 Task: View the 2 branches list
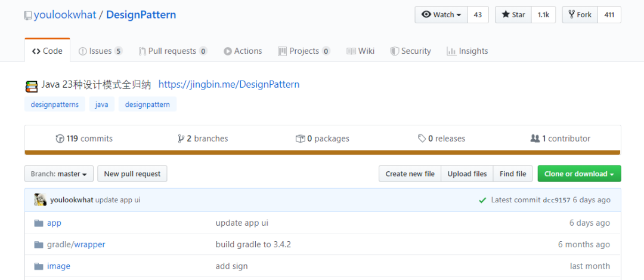203,139
